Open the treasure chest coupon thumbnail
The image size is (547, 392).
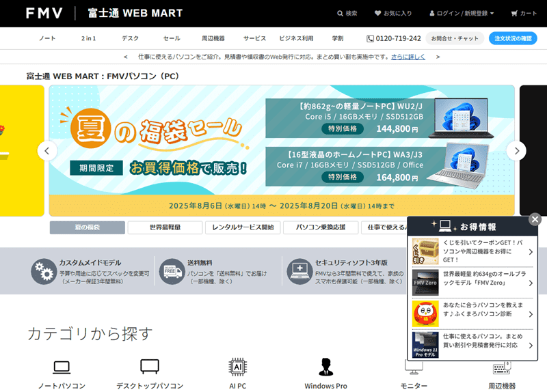click(425, 251)
